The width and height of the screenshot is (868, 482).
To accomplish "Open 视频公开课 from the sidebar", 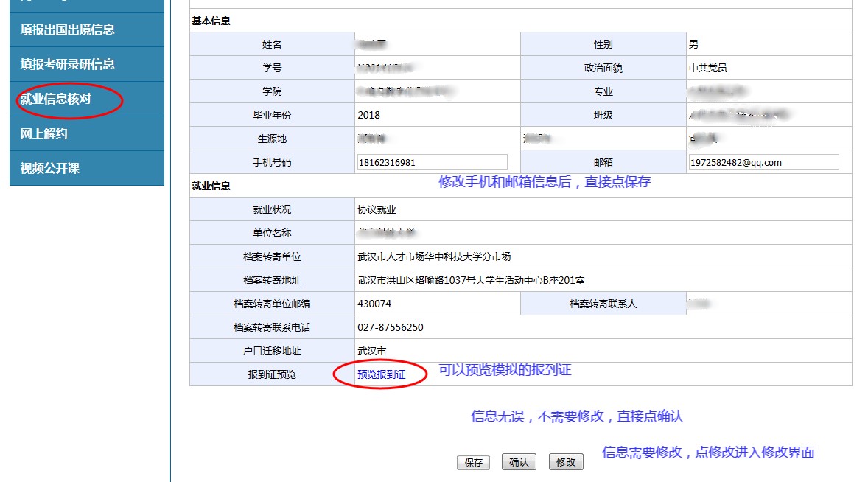I will coord(50,168).
